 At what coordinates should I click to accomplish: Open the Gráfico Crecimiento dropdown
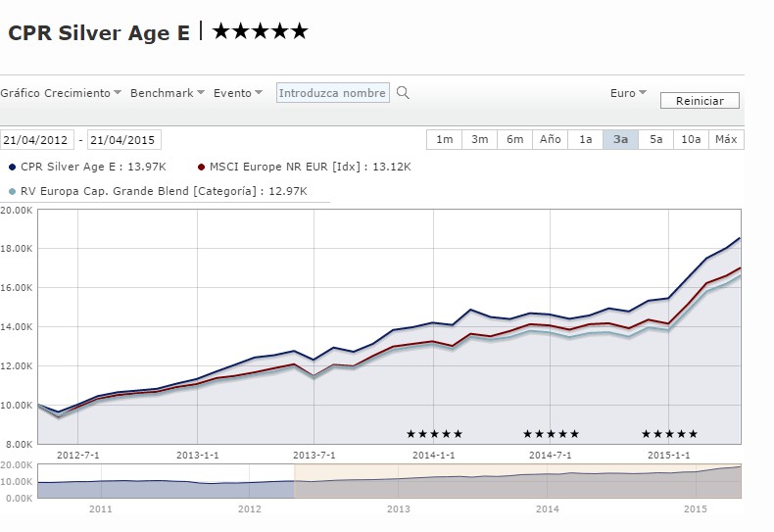[x=61, y=93]
